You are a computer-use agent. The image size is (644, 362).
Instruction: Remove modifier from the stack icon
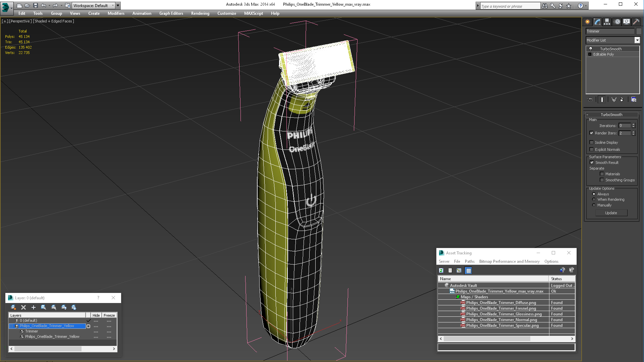coord(622,100)
